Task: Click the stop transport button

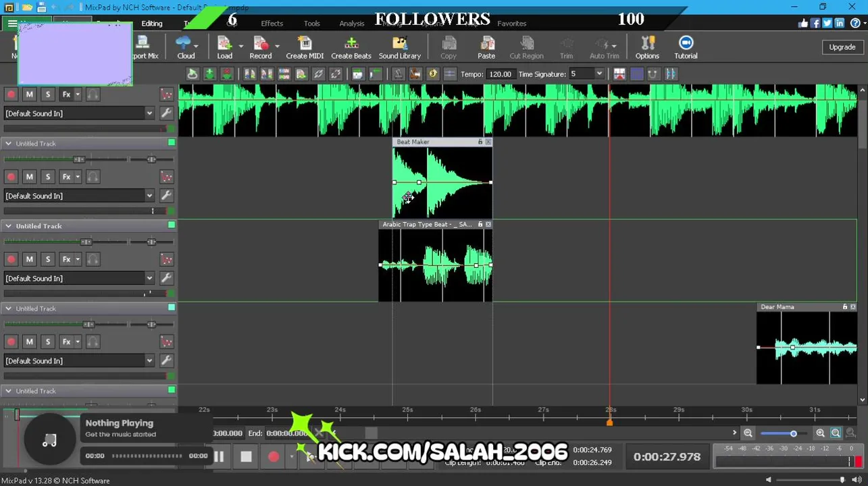Action: [246, 456]
